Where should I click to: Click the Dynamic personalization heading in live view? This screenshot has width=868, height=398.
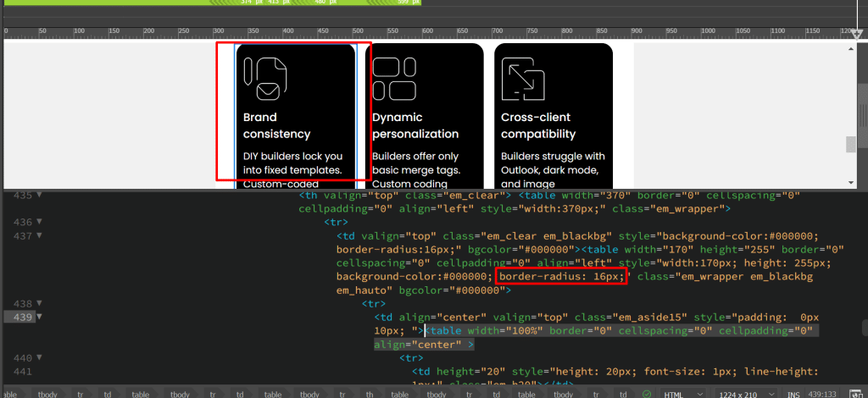click(415, 125)
